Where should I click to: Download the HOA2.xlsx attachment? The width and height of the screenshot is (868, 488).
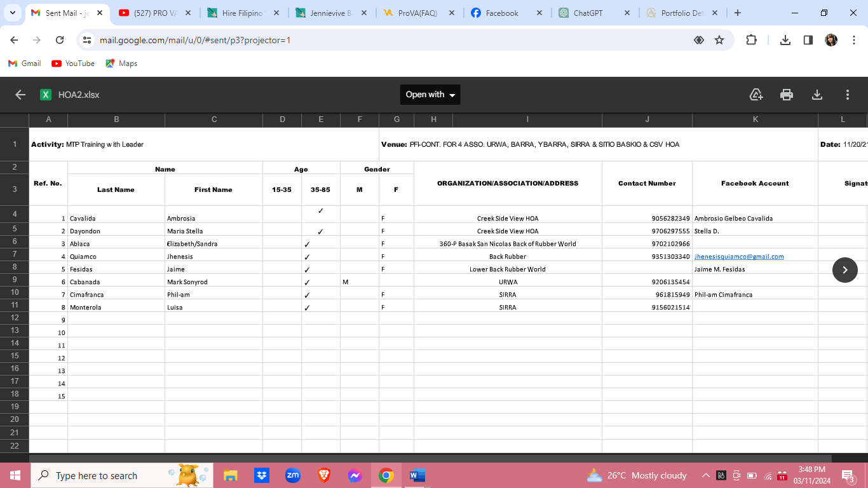click(x=817, y=95)
